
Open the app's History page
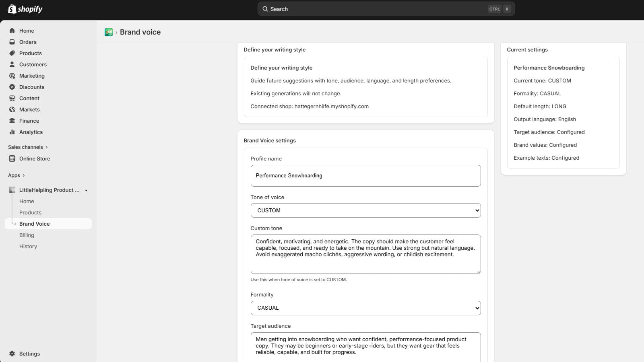(x=28, y=246)
